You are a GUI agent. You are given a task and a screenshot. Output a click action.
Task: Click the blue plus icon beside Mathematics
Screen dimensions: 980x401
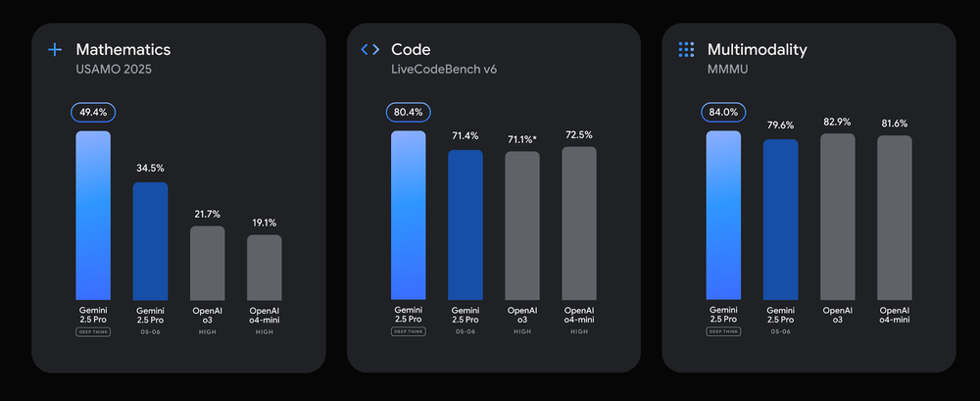55,49
